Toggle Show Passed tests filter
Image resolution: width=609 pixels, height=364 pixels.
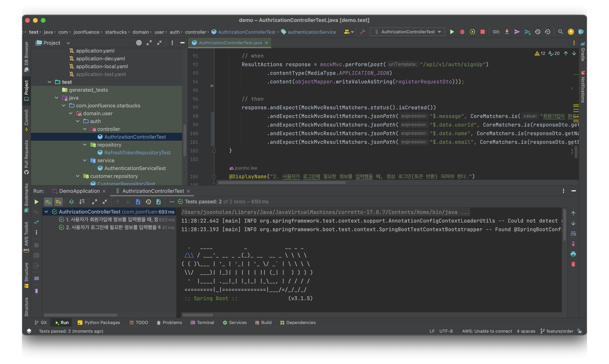point(48,202)
